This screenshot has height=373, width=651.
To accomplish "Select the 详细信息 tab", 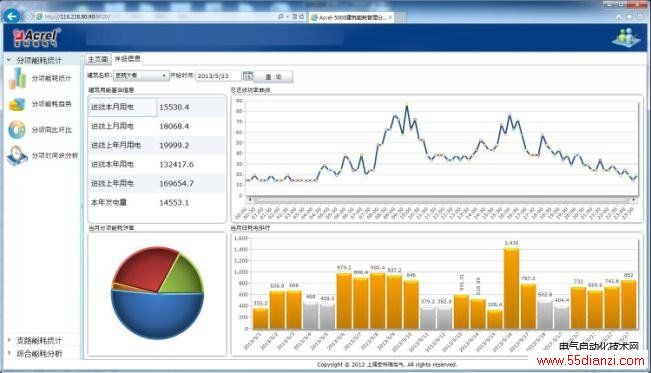I will [127, 59].
